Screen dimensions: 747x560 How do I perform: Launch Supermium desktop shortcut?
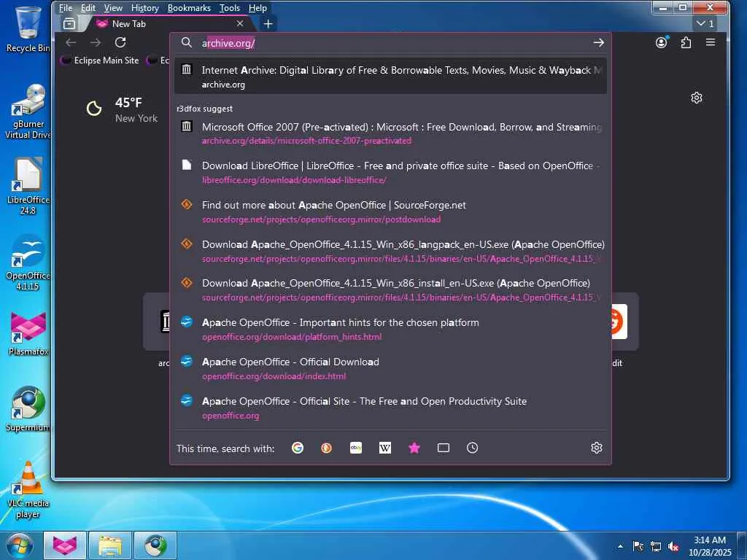(x=28, y=410)
